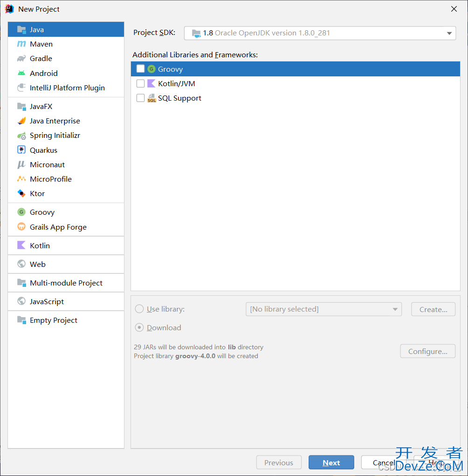The image size is (468, 476).
Task: Click the Java Enterprise icon
Action: 21,121
